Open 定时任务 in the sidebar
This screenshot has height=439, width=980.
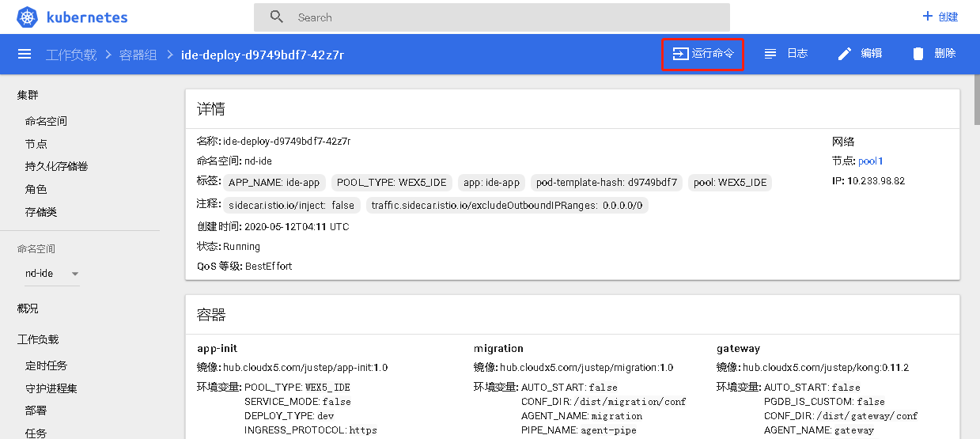[46, 365]
